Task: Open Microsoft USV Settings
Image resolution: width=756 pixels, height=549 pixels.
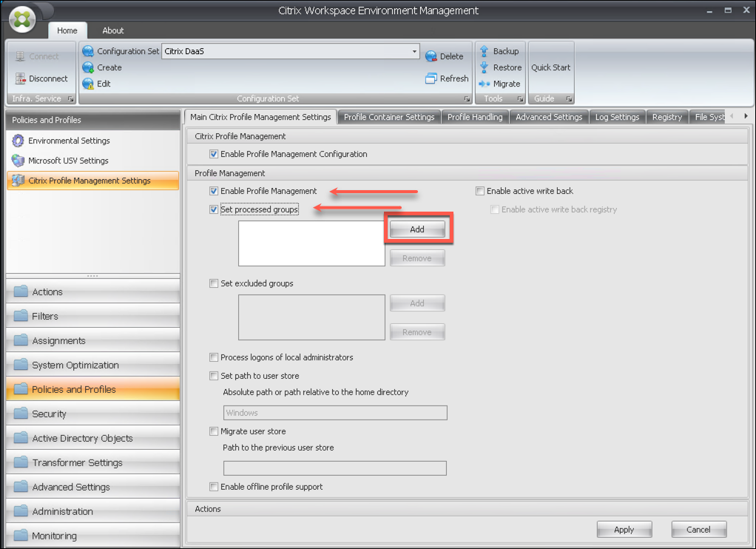Action: click(x=68, y=161)
